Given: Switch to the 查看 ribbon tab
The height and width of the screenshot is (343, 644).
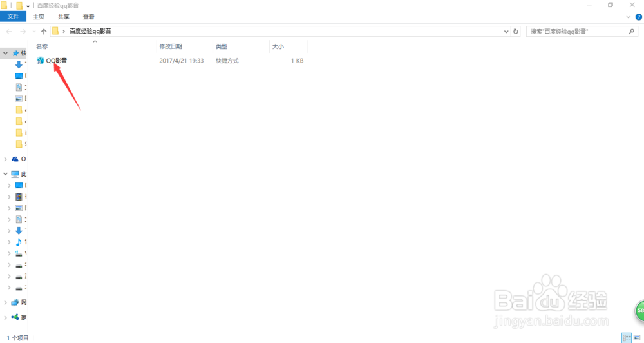Looking at the screenshot, I should pos(88,17).
